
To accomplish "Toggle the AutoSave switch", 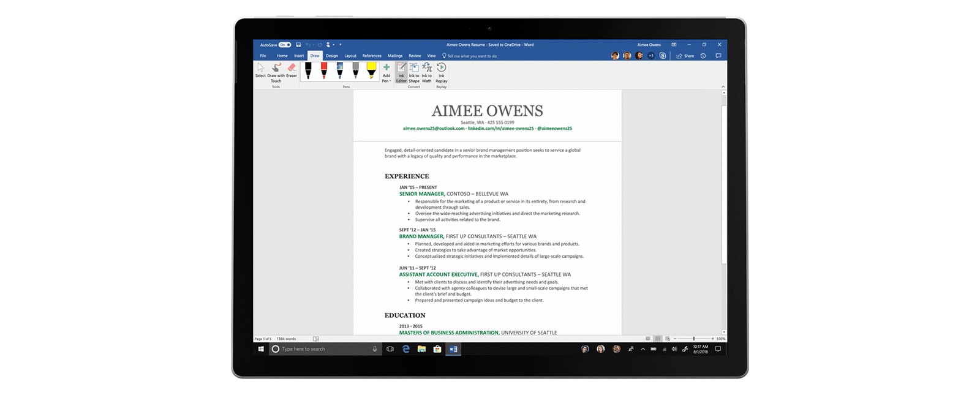I will coord(285,45).
